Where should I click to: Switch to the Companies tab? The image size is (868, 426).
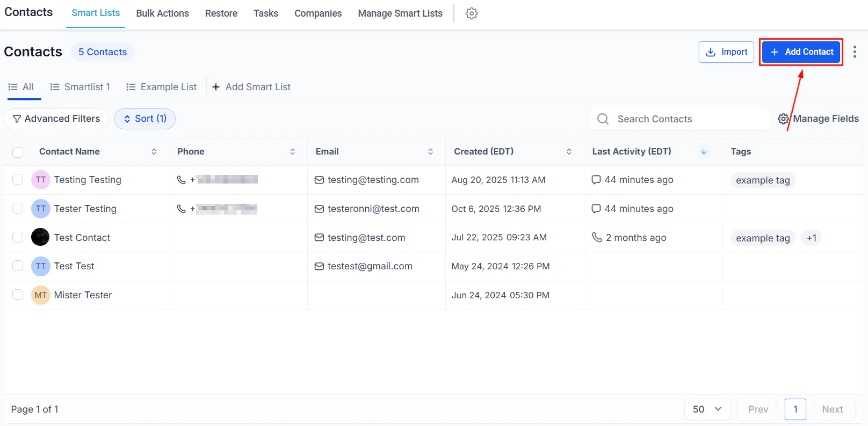(318, 13)
